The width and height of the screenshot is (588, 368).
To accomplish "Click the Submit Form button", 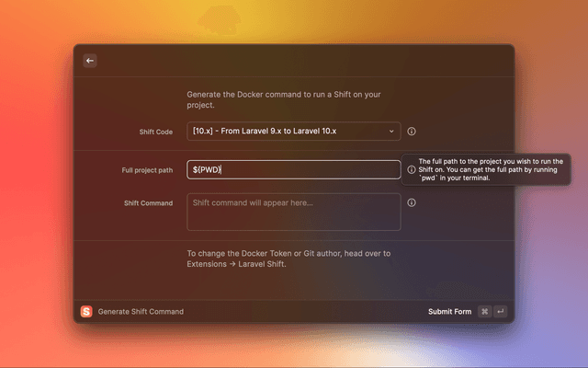I will pyautogui.click(x=449, y=312).
